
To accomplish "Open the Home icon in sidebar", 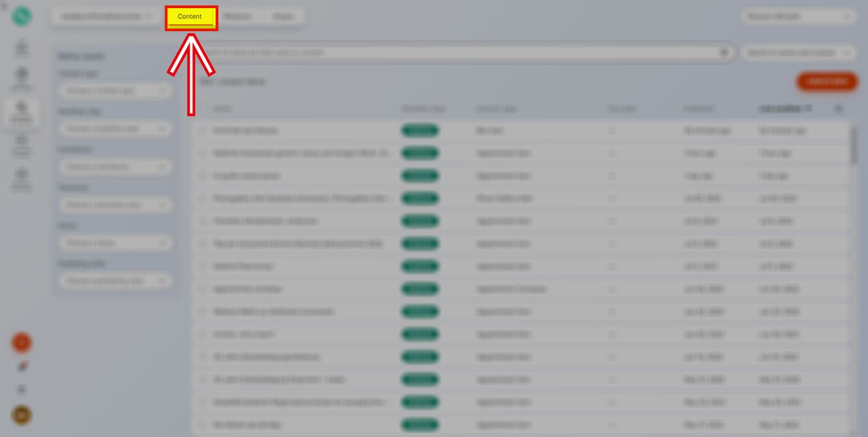I will point(22,49).
